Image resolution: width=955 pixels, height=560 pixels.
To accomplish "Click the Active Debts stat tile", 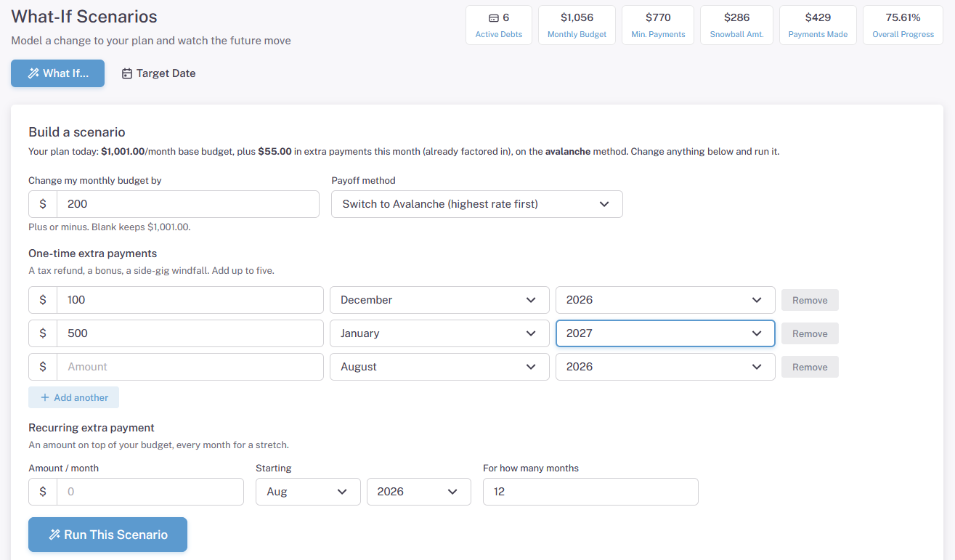I will click(499, 25).
